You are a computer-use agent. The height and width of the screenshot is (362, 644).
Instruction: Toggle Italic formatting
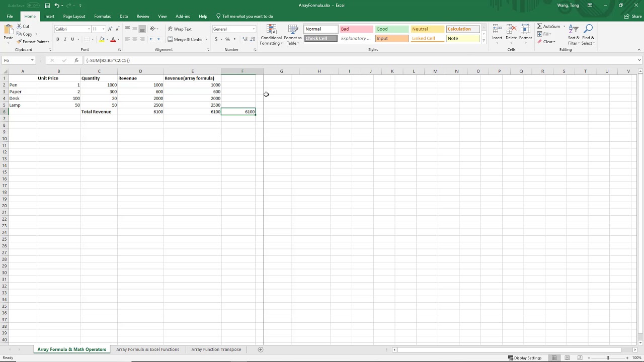pos(65,39)
